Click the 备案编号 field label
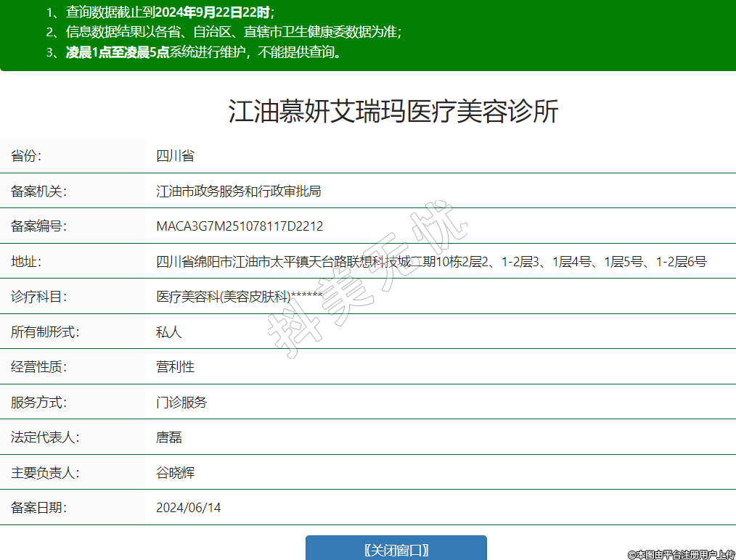Viewport: 736px width, 560px height. click(38, 226)
